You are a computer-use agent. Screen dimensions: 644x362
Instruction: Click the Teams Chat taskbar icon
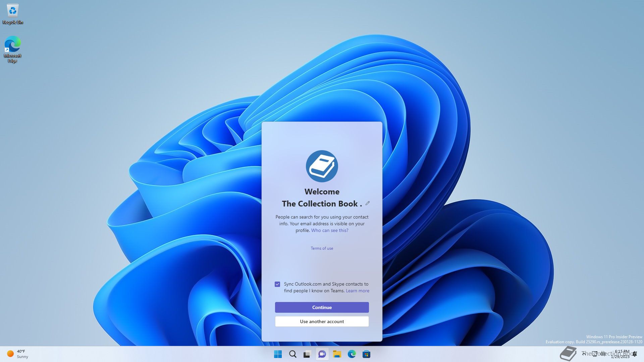coord(322,354)
